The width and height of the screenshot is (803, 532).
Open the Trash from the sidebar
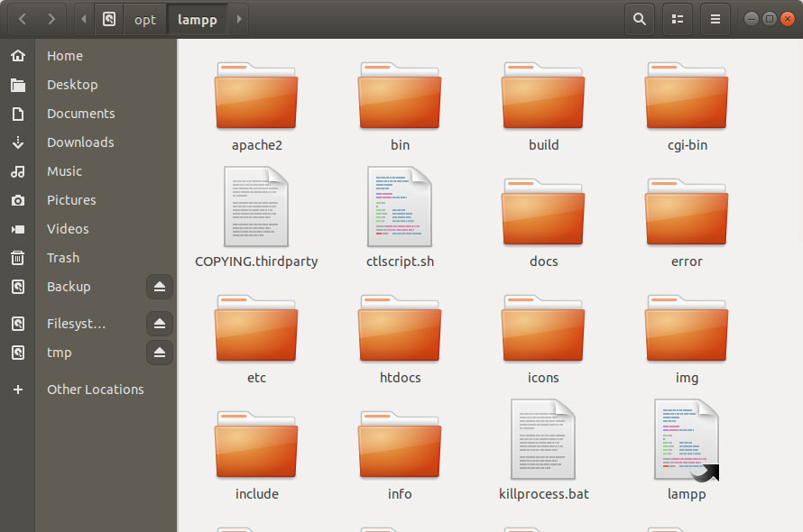pos(62,257)
